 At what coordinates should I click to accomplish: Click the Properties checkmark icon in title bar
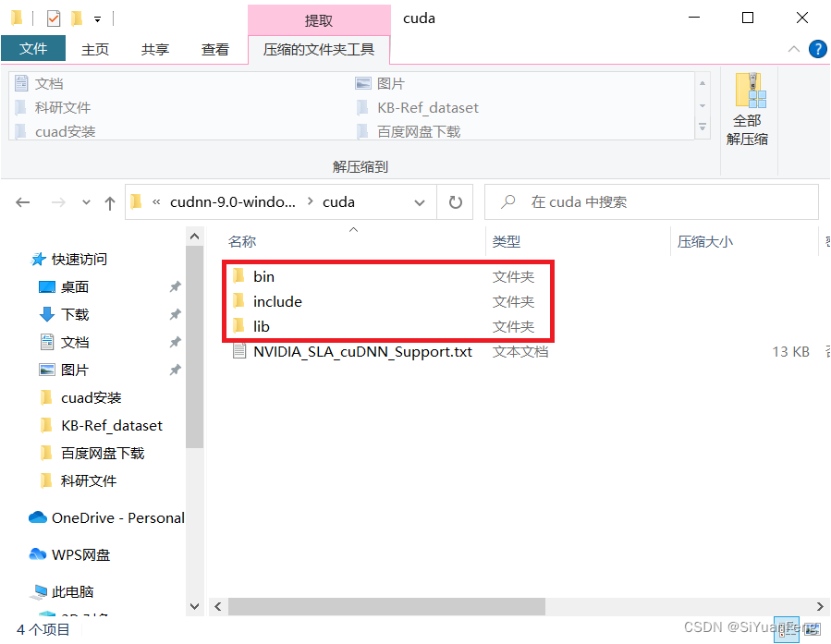[54, 19]
